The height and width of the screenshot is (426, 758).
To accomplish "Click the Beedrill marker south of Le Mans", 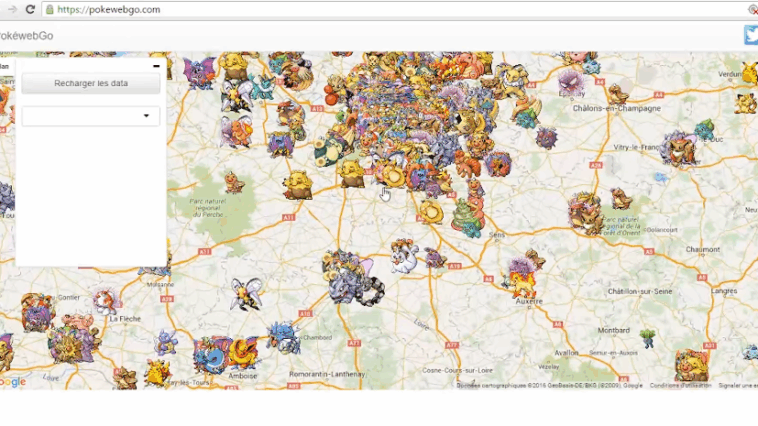I will pos(247,294).
